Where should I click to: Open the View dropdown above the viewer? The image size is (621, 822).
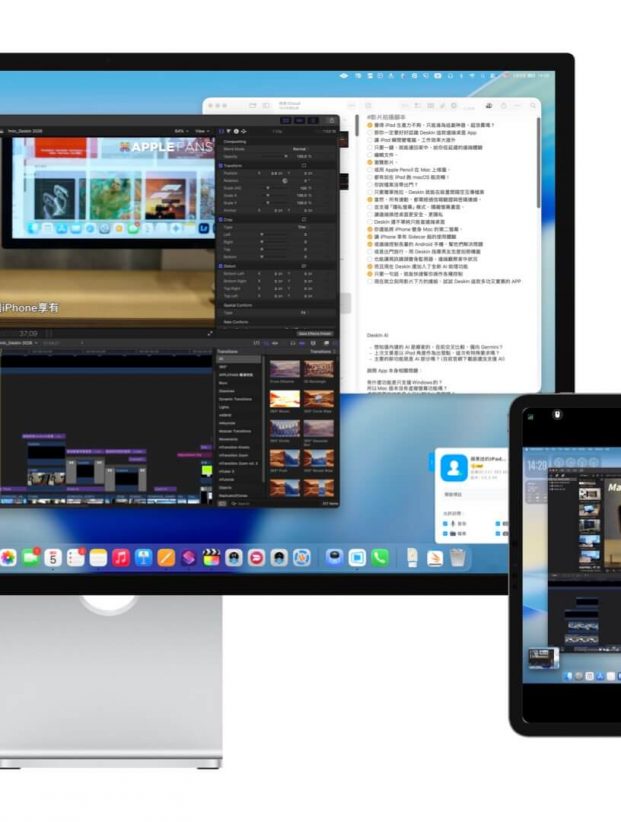[x=201, y=131]
